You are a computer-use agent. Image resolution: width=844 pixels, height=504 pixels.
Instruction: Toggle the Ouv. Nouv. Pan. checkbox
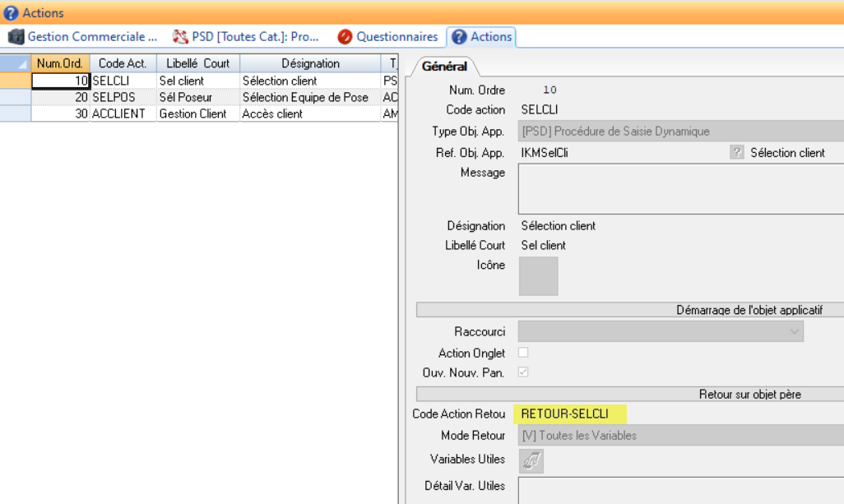[523, 372]
